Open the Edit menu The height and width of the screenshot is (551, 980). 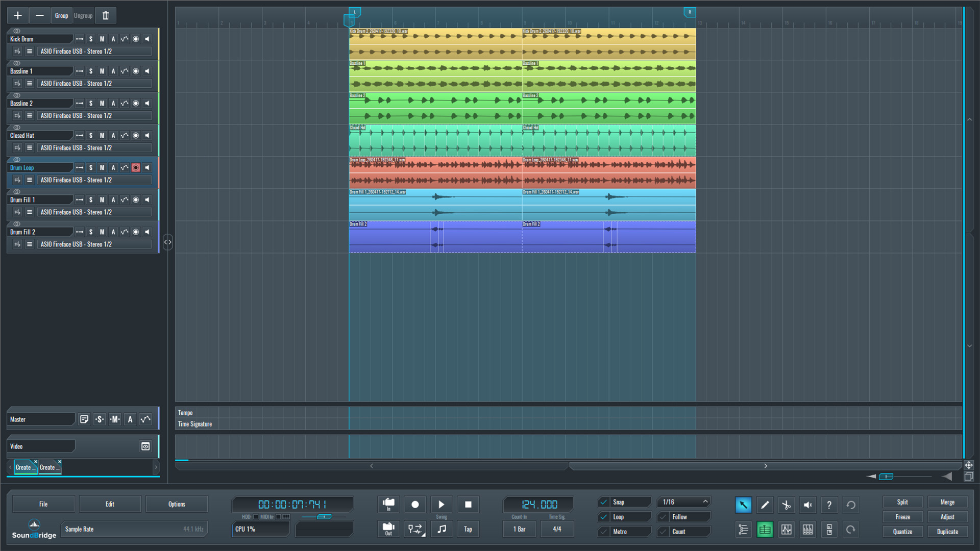point(110,504)
